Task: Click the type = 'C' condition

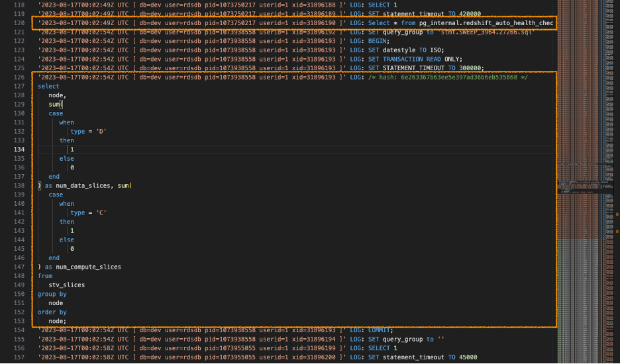Action: tap(88, 212)
